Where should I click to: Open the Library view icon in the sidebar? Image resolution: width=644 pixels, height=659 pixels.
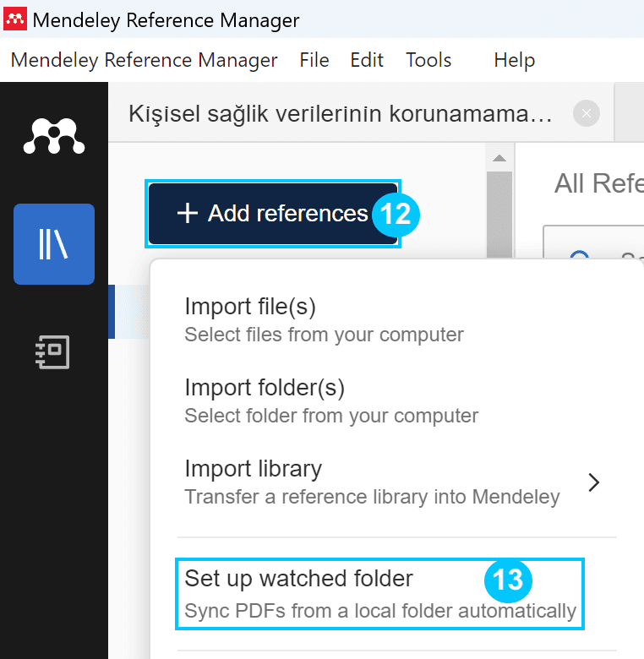[x=54, y=244]
